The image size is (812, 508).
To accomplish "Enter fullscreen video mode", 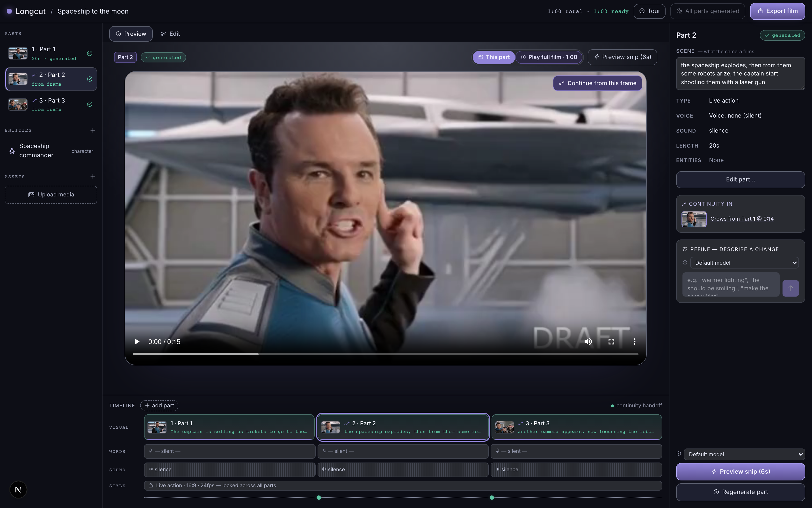I will click(x=611, y=342).
